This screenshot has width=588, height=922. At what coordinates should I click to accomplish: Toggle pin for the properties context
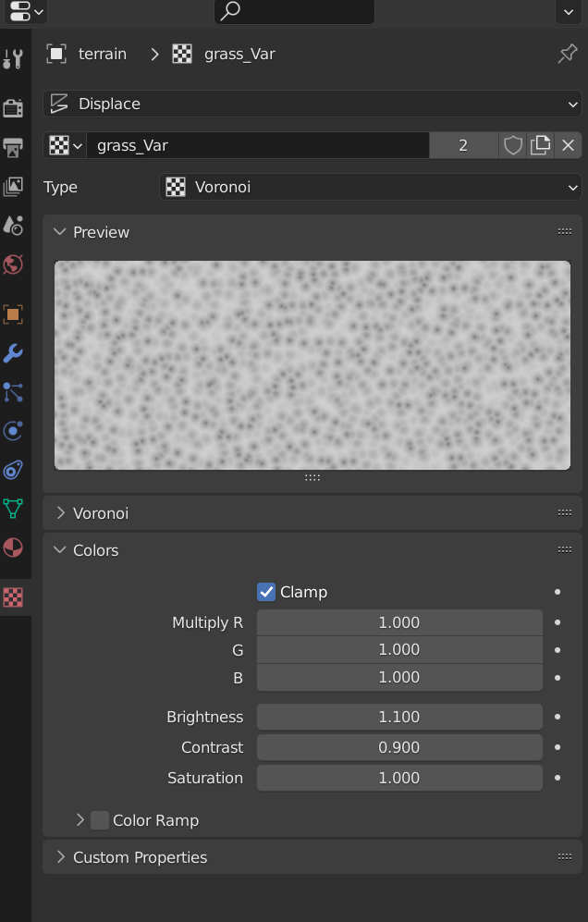click(568, 54)
